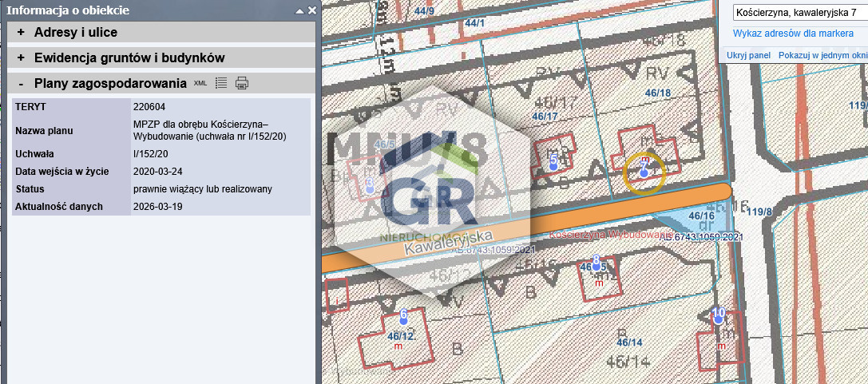Image resolution: width=868 pixels, height=384 pixels.
Task: Click the Kawaleryjska street label
Action: click(x=449, y=243)
